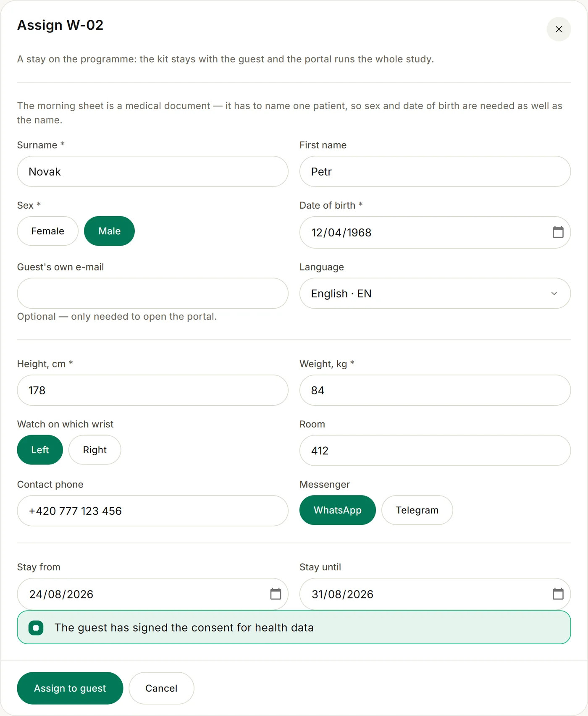
Task: Focus the Height field showing 178
Action: tap(152, 390)
